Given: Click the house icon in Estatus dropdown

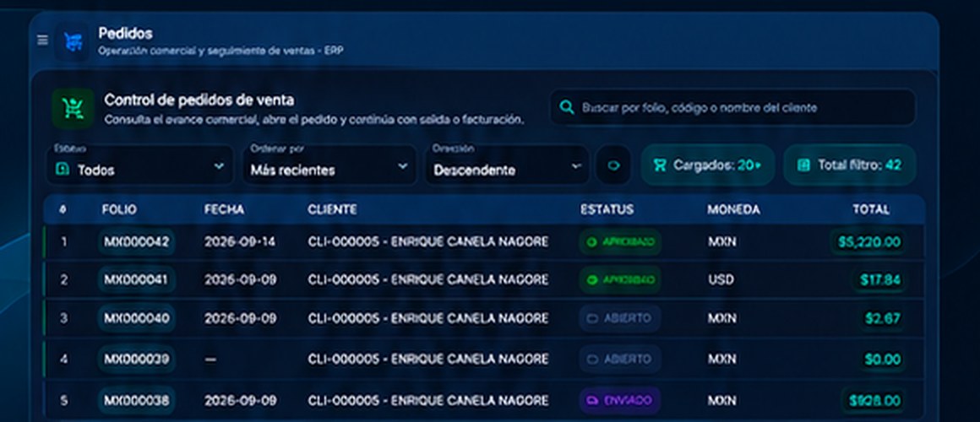Looking at the screenshot, I should (63, 170).
